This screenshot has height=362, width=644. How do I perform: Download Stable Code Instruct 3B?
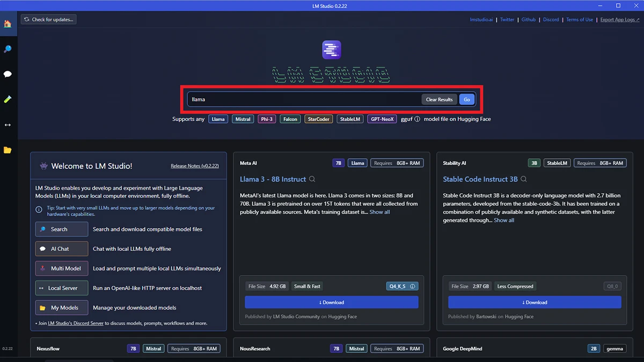click(x=535, y=302)
